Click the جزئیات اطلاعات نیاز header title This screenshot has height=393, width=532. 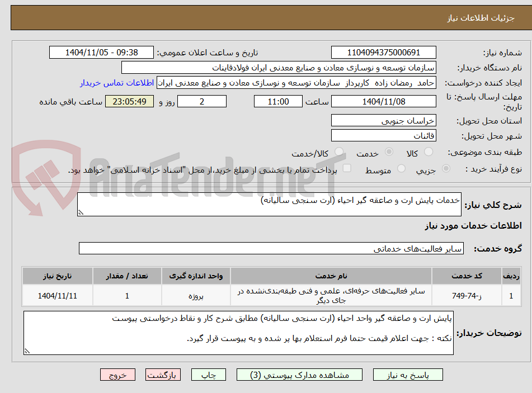point(481,18)
